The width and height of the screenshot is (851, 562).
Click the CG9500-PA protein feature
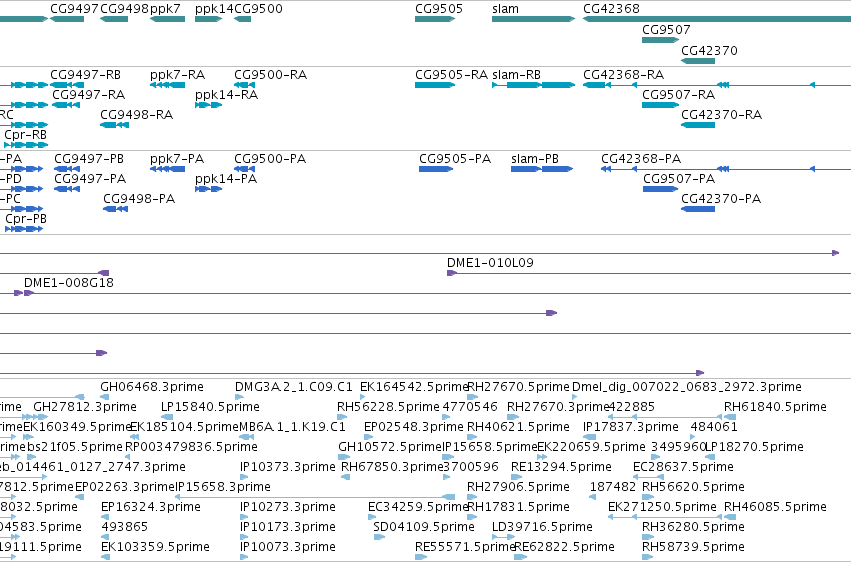(x=245, y=169)
